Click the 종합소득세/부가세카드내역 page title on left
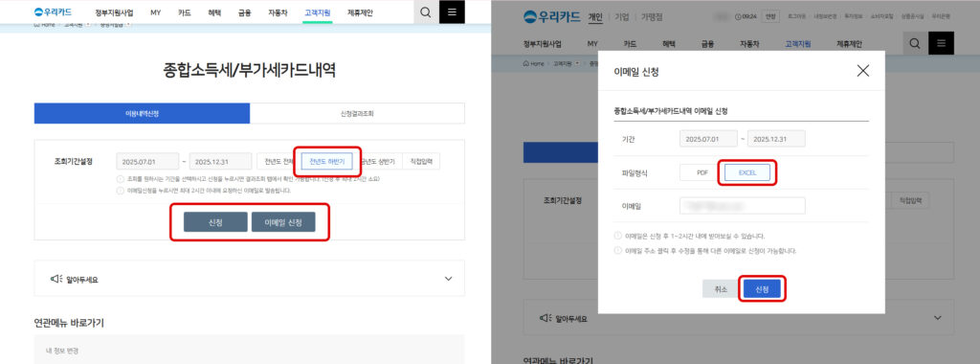The image size is (980, 364). tap(250, 70)
